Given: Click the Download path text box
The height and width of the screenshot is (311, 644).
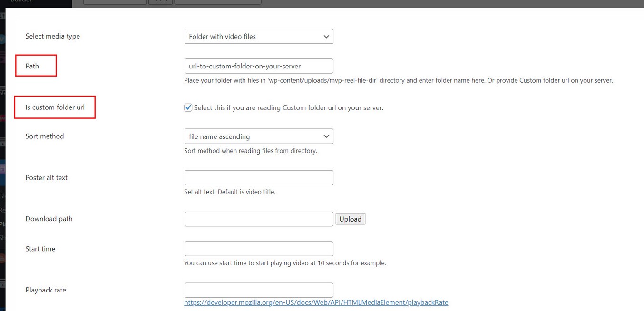Looking at the screenshot, I should pos(258,219).
